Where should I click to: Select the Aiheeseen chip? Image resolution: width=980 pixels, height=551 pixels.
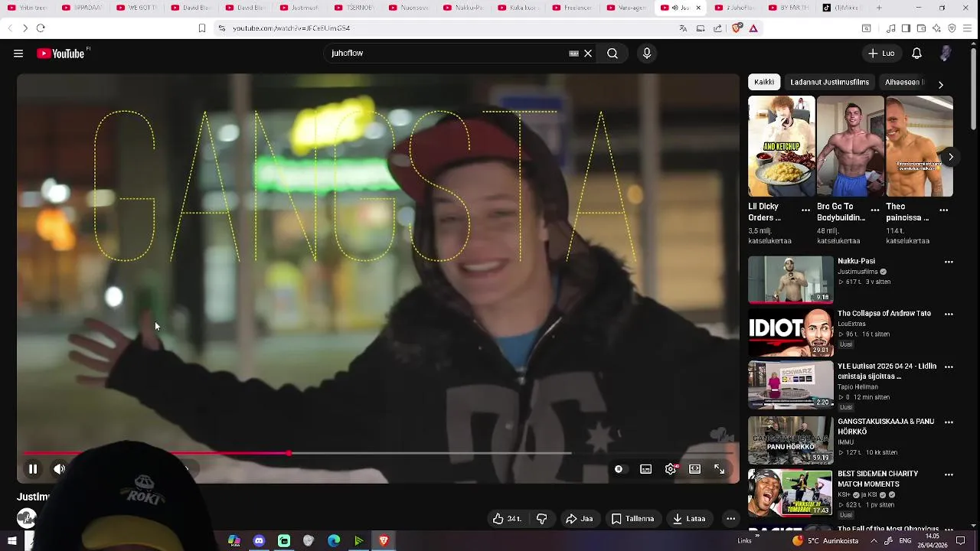[x=903, y=82]
